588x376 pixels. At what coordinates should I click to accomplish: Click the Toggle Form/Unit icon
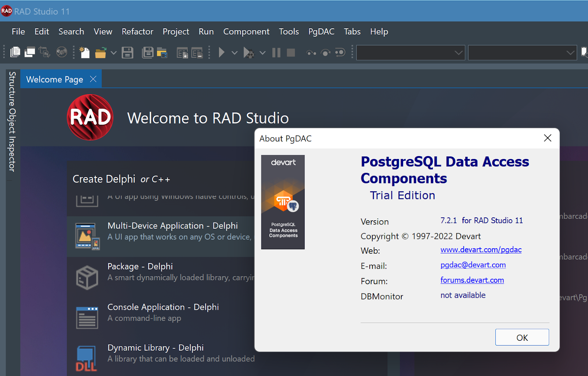point(44,53)
